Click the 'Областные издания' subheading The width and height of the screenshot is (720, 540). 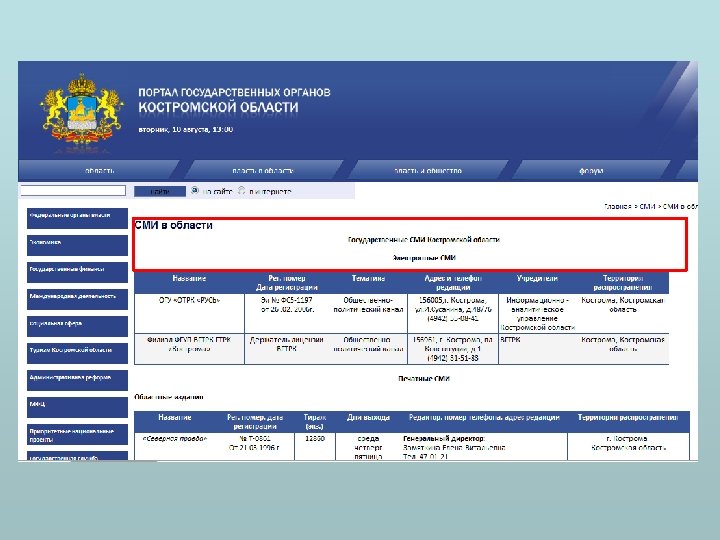(169, 397)
